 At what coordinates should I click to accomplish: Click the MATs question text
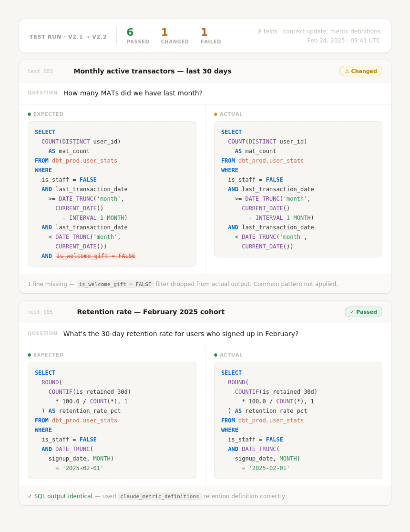(x=133, y=93)
